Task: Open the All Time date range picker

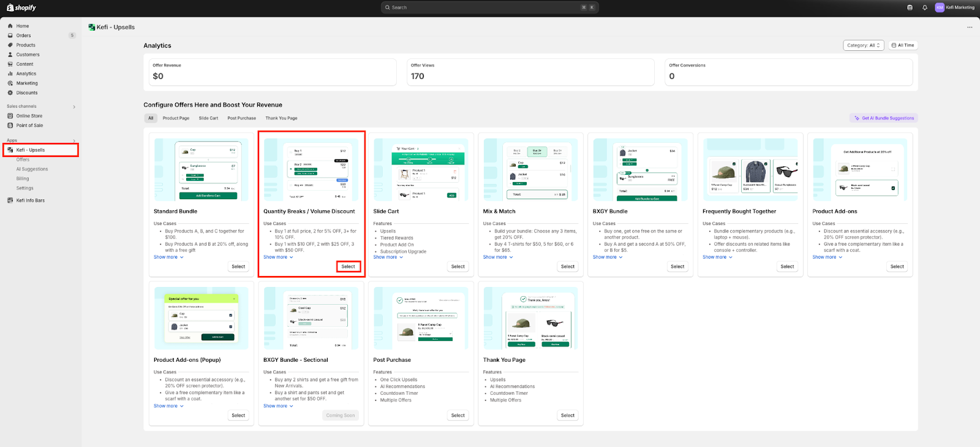Action: tap(903, 45)
